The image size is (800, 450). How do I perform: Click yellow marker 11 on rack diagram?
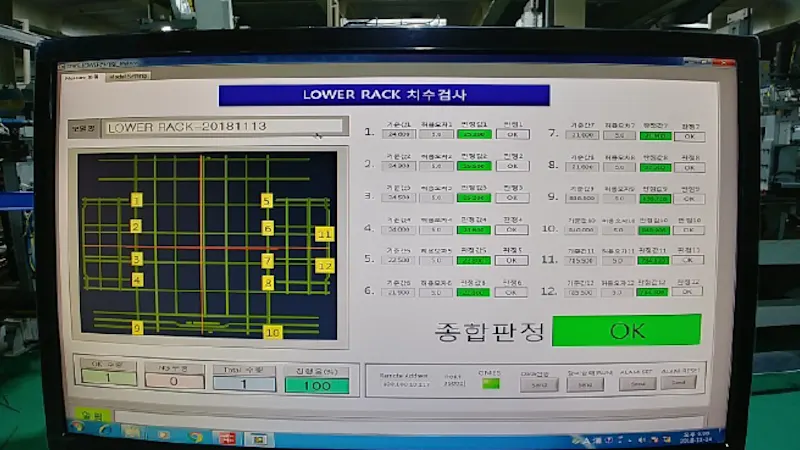324,234
